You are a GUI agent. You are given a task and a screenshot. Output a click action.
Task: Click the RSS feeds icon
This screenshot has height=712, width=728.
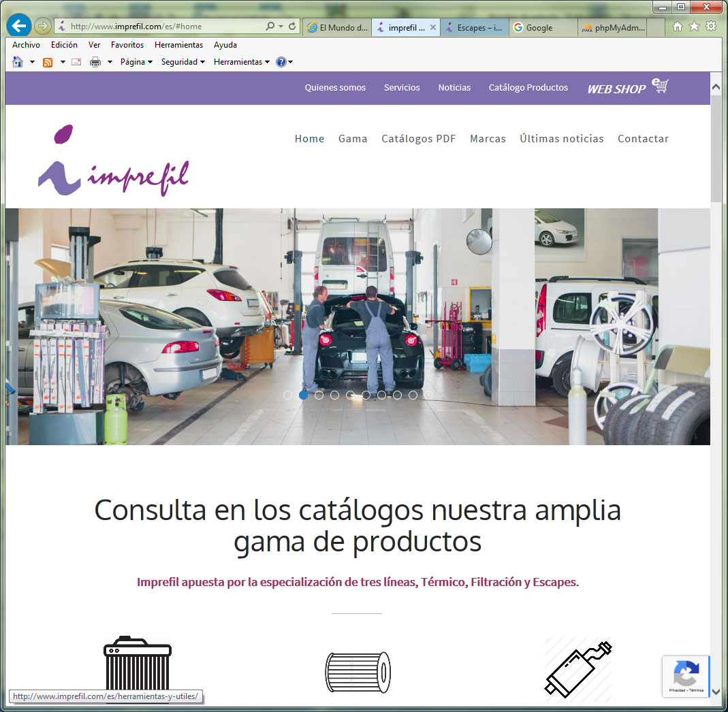point(48,62)
